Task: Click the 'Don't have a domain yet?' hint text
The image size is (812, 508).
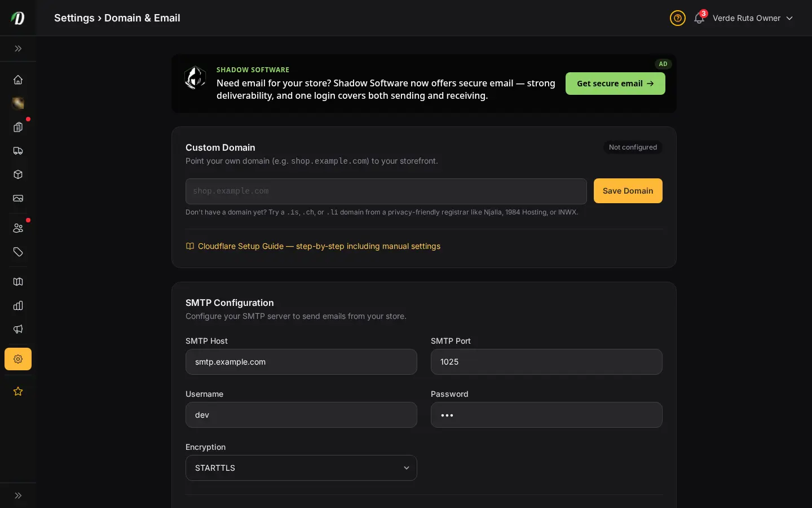Action: [x=382, y=212]
